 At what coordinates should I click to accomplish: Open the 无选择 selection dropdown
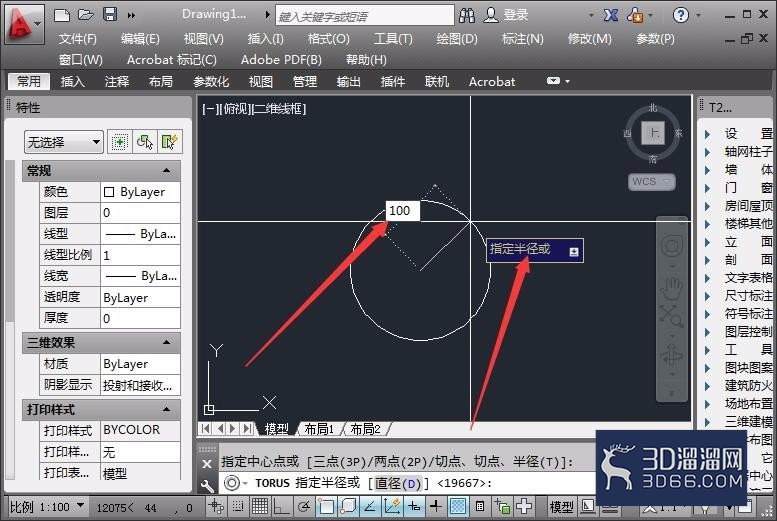coord(63,142)
